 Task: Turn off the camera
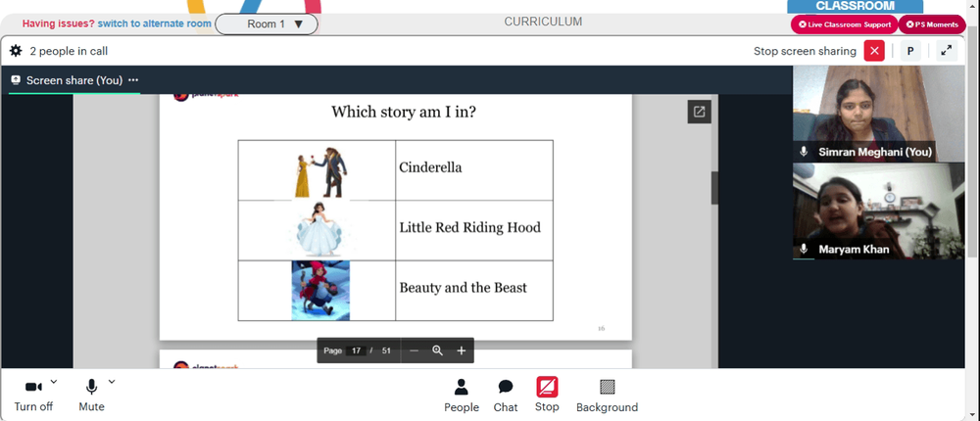pyautogui.click(x=33, y=395)
